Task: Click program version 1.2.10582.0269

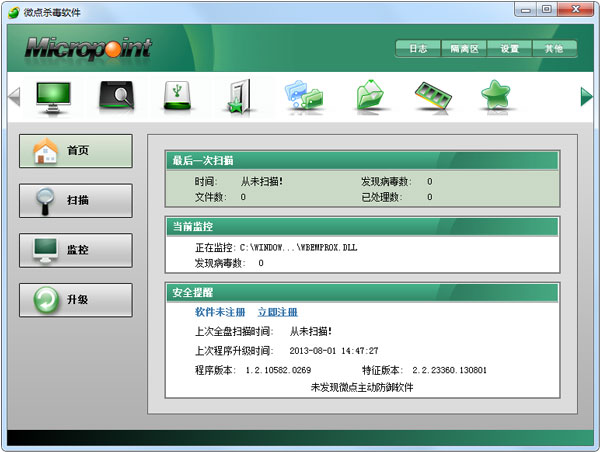Action: [x=278, y=370]
